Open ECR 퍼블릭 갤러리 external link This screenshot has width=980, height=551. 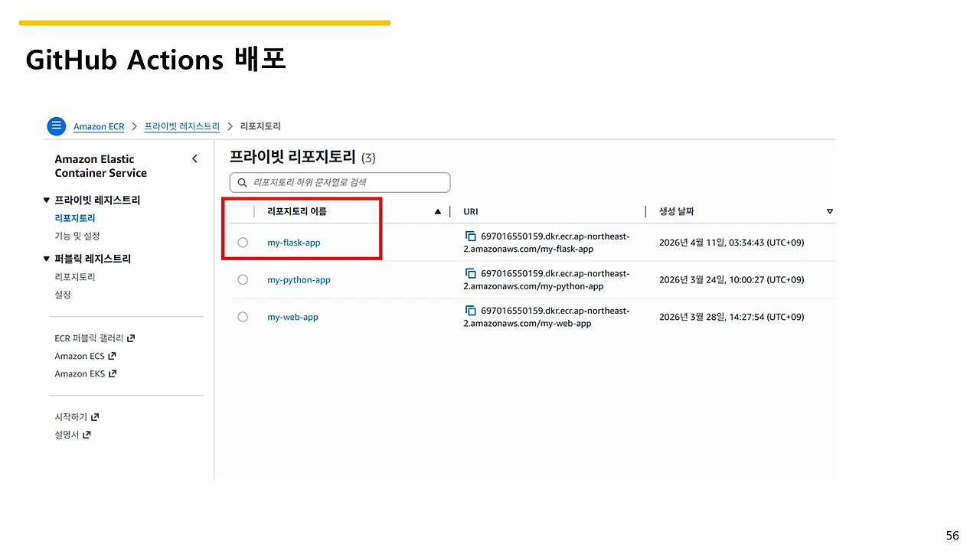point(95,338)
